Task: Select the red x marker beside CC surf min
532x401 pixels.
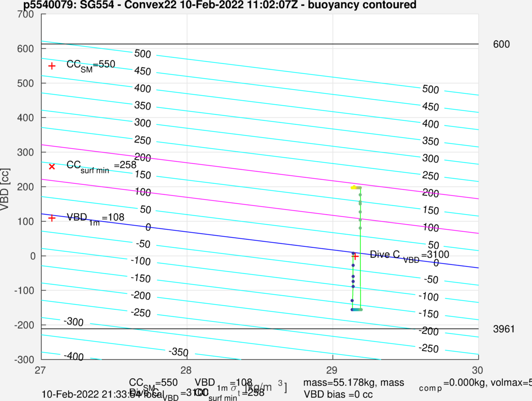Action: click(52, 167)
